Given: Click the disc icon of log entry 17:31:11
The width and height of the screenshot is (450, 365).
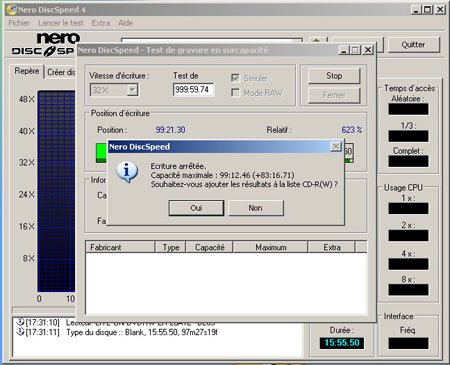Looking at the screenshot, I should point(20,332).
